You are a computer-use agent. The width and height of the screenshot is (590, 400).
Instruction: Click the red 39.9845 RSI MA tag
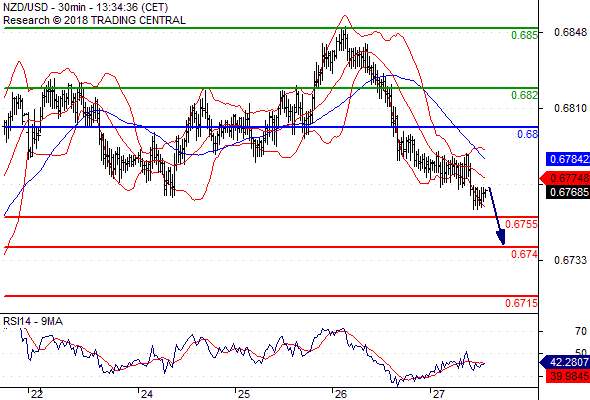(x=568, y=376)
